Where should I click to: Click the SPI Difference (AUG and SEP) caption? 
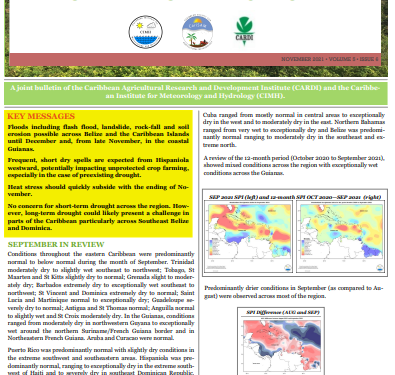(282, 312)
